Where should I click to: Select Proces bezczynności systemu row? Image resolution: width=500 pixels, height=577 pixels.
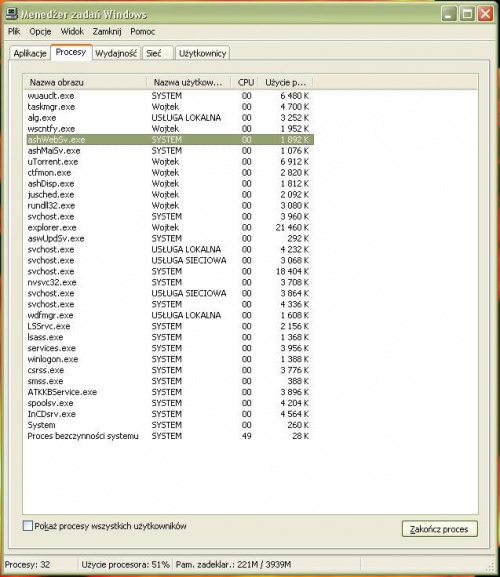169,436
